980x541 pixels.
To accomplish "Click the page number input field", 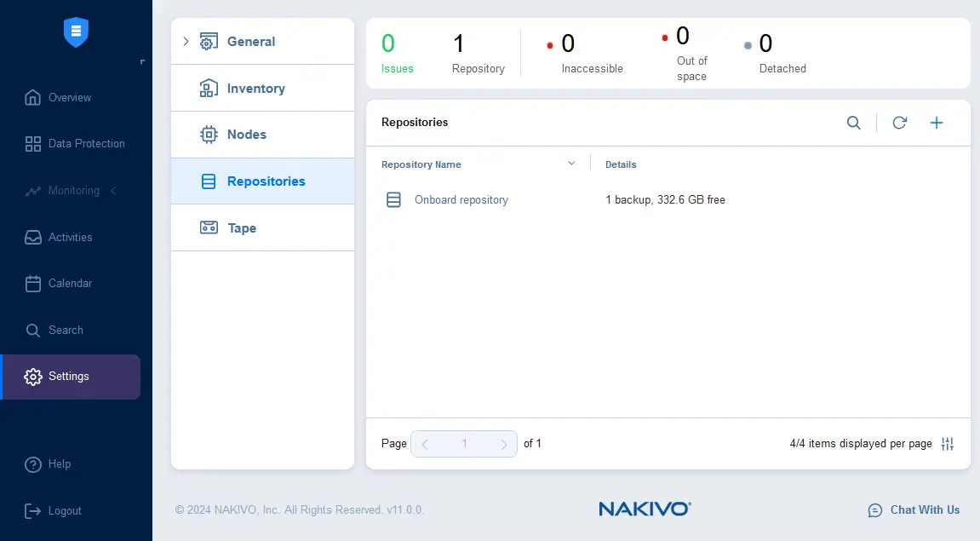I will pos(464,444).
